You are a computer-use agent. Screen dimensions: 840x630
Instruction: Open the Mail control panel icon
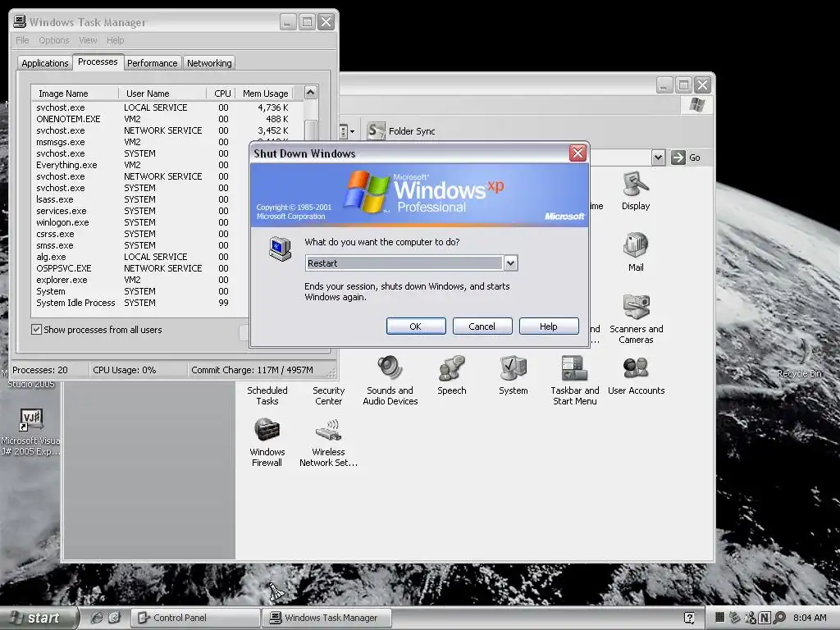636,252
